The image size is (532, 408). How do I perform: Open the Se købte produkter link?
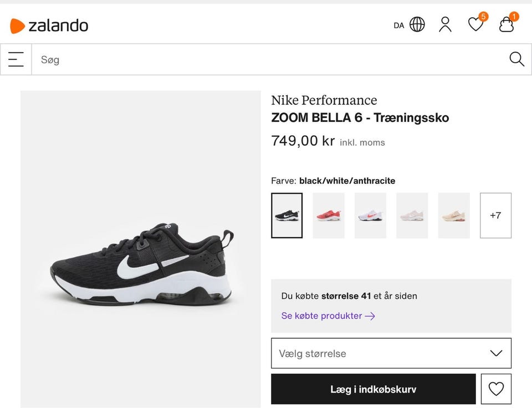[x=328, y=316]
